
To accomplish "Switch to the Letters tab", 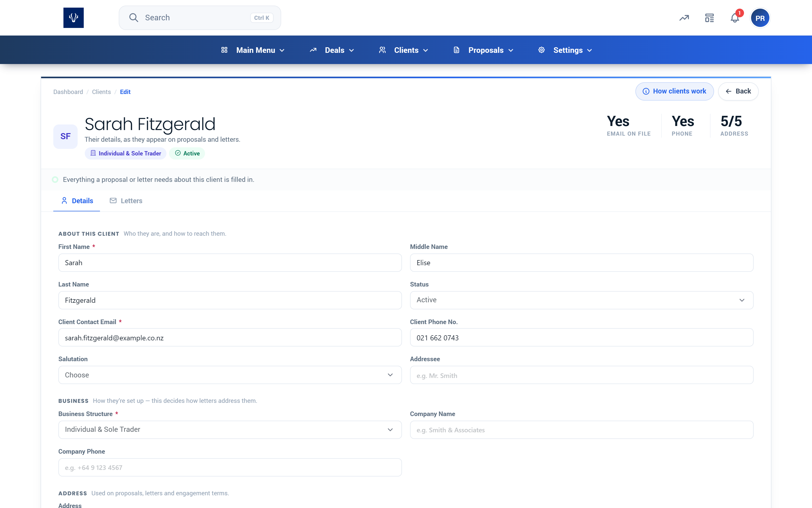I will (126, 201).
